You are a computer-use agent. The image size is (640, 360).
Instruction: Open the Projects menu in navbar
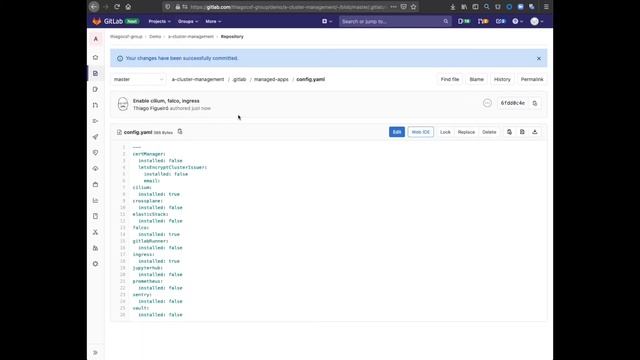(x=160, y=21)
